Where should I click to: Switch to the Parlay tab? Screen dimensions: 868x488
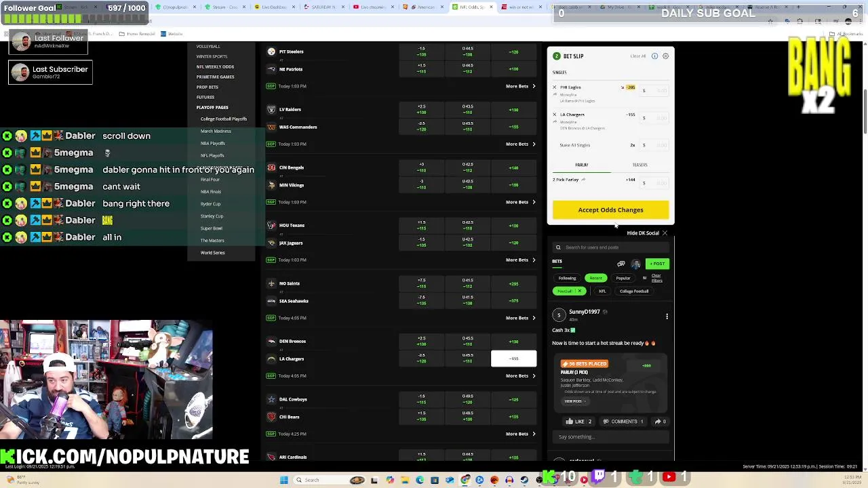(582, 165)
